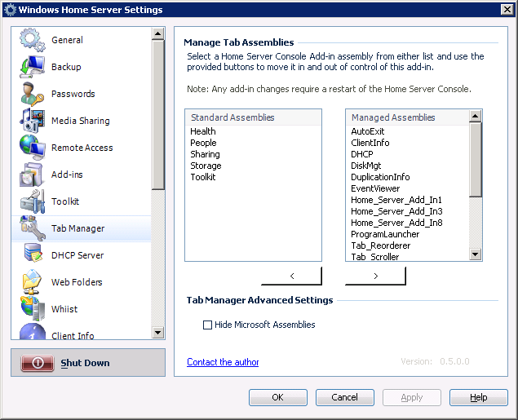
Task: Select People in Standard Assemblies
Action: tap(203, 143)
